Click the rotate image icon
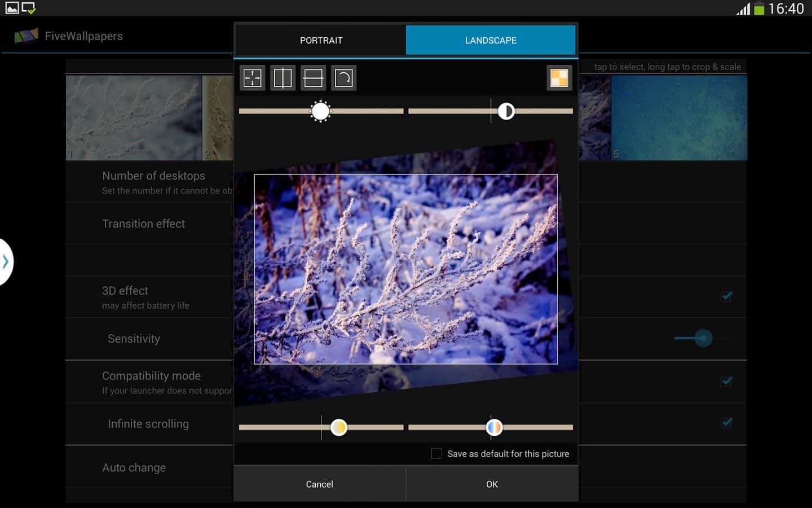Image resolution: width=812 pixels, height=508 pixels. 343,78
